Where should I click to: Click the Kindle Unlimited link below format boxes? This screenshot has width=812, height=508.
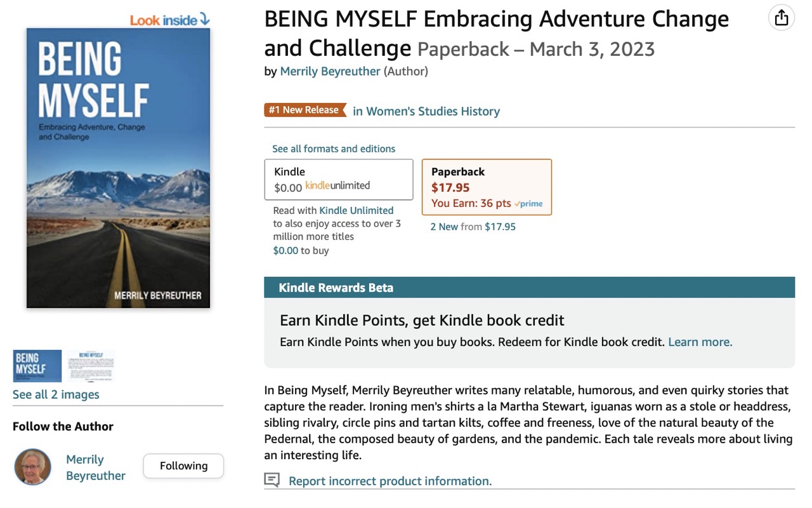pyautogui.click(x=357, y=210)
